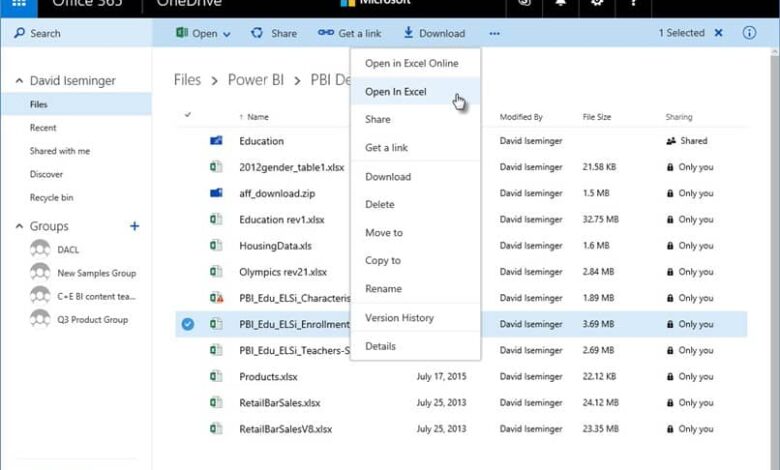Choose Details from the menu
780x470 pixels.
point(415,346)
